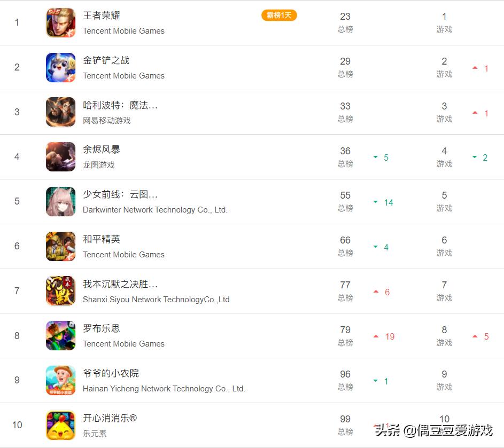Click the 金铲铲之战 penguin app icon

(x=61, y=67)
